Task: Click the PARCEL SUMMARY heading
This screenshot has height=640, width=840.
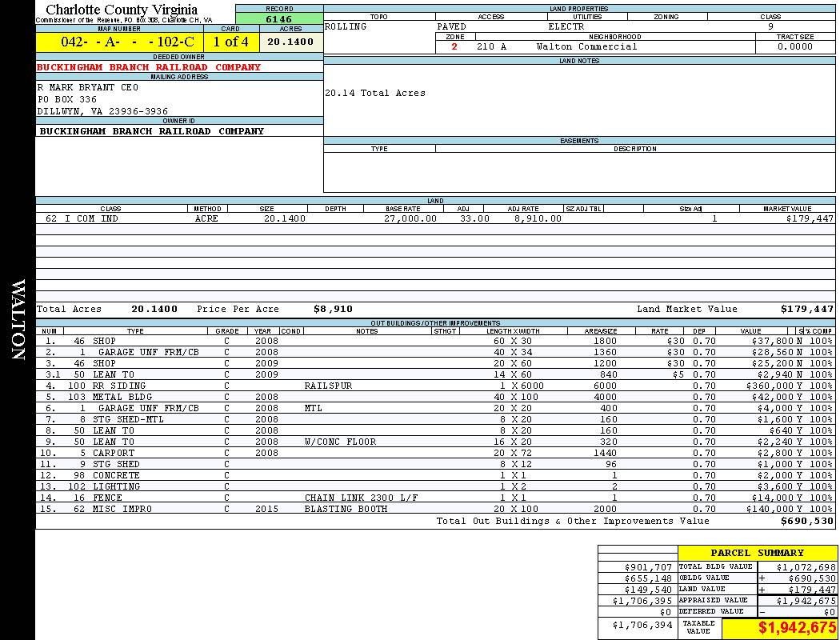Action: 757,554
